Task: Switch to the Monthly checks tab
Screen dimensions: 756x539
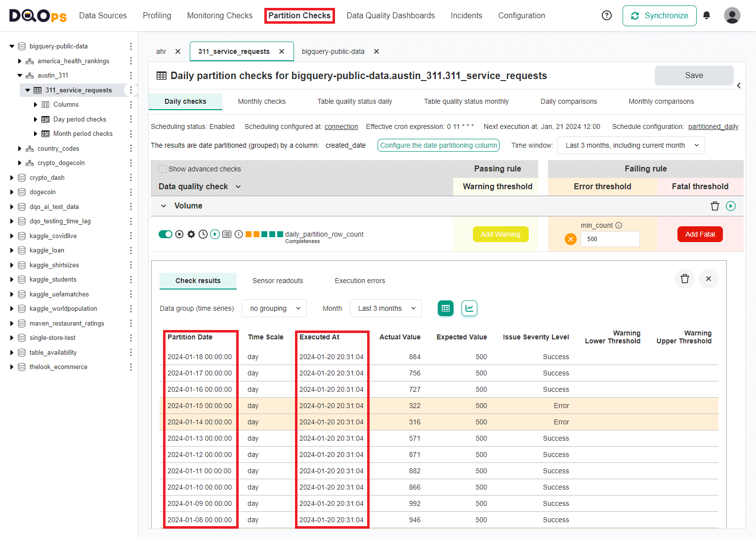Action: [x=261, y=101]
